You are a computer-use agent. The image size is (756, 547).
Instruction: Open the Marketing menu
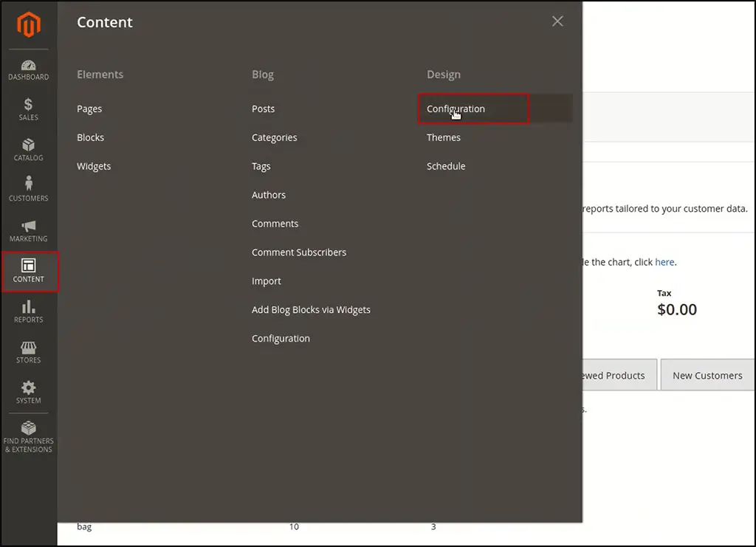point(28,231)
